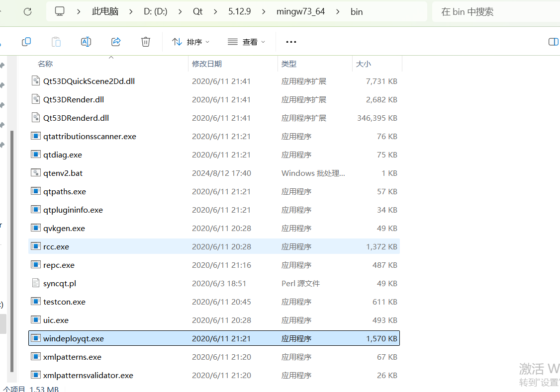Image resolution: width=560 pixels, height=392 pixels.
Task: Click the icon of Qt53DRender.dll
Action: coord(36,99)
